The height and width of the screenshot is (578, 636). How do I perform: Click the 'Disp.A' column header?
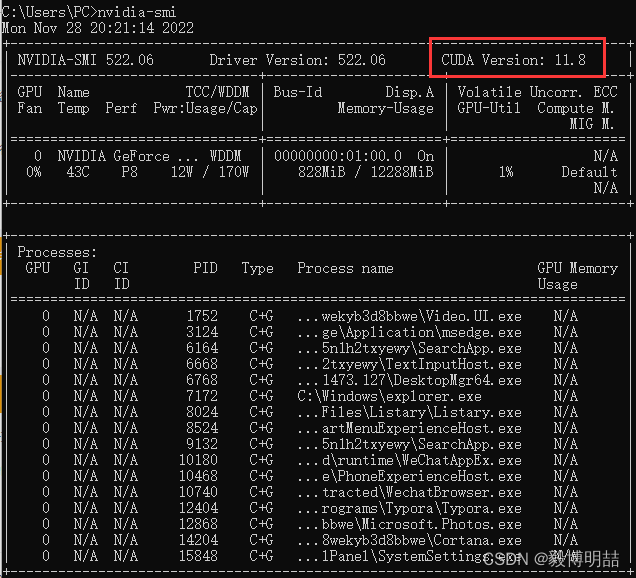coord(410,92)
